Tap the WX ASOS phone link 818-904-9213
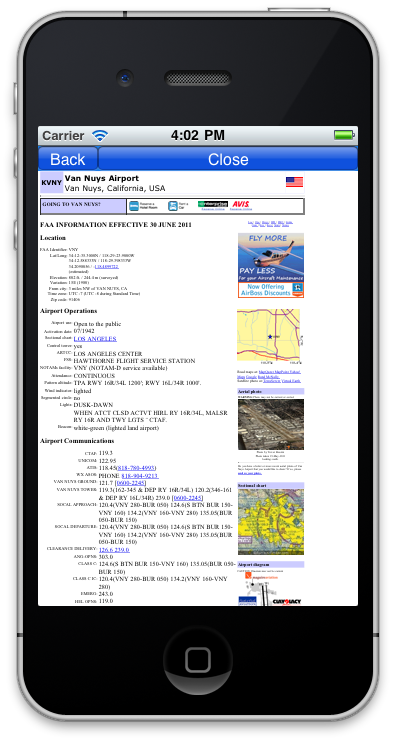 pyautogui.click(x=140, y=475)
